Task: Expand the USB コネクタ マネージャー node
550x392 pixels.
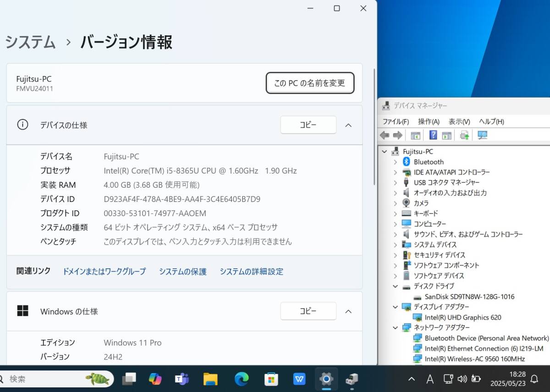Action: pos(395,182)
